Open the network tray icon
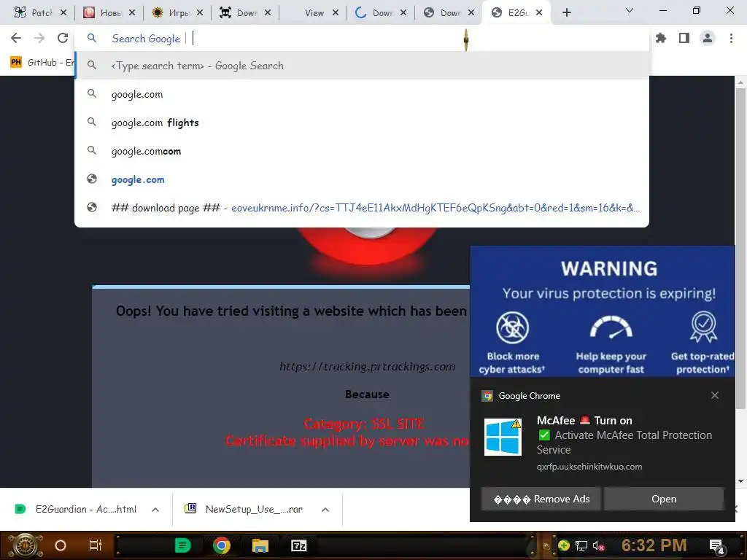This screenshot has height=560, width=747. point(581,545)
